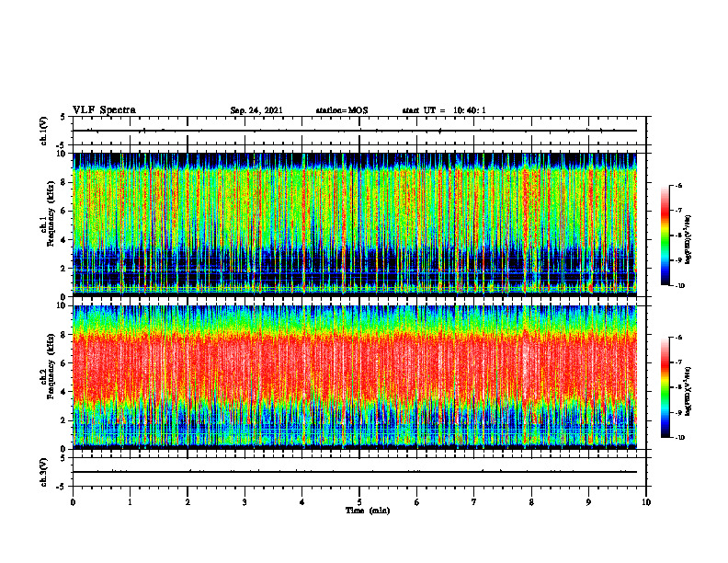The image size is (728, 563).
Task: Click Time axis tick label '0'
Action: click(x=73, y=502)
